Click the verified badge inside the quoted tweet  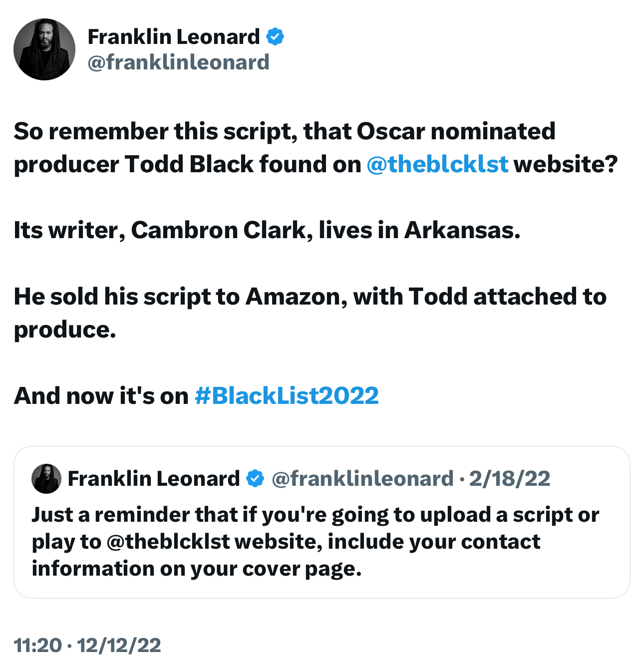[x=256, y=478]
